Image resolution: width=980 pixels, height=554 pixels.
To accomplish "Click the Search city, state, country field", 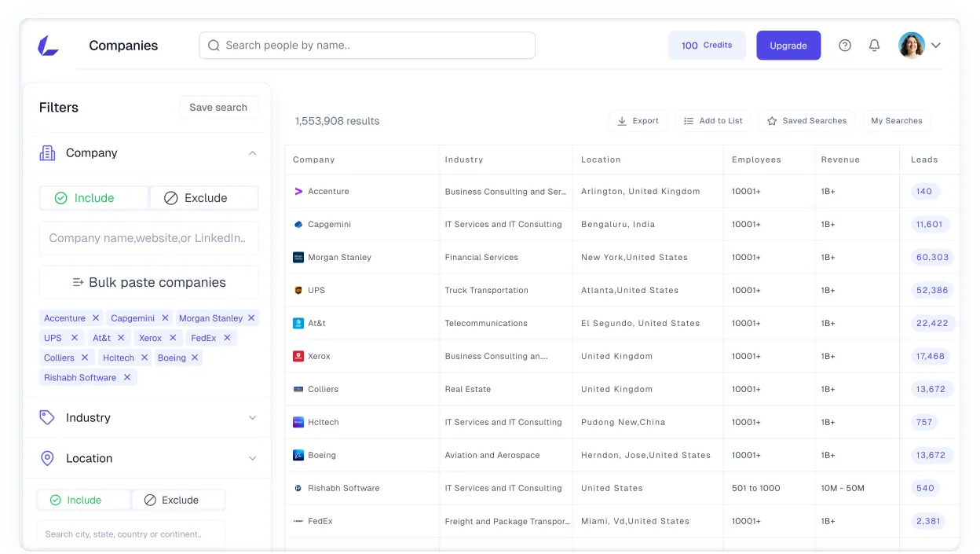I will point(131,534).
